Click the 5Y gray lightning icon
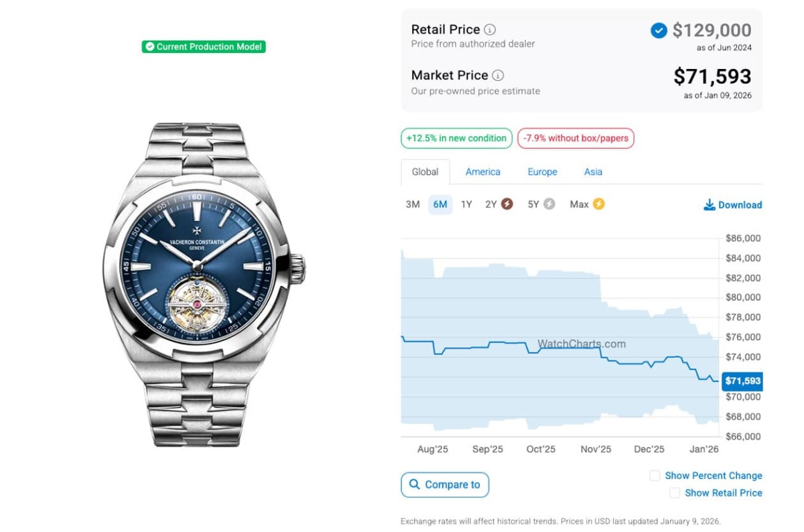The image size is (804, 532). pyautogui.click(x=549, y=204)
